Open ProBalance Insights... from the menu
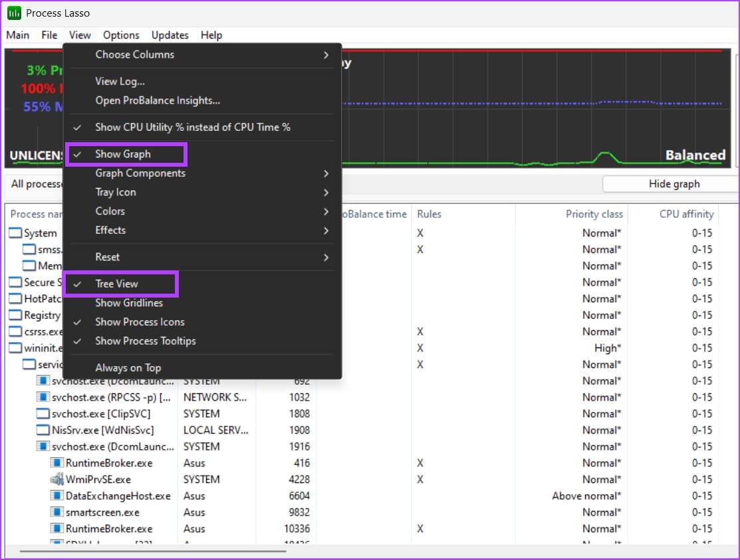This screenshot has height=560, width=740. [202, 100]
